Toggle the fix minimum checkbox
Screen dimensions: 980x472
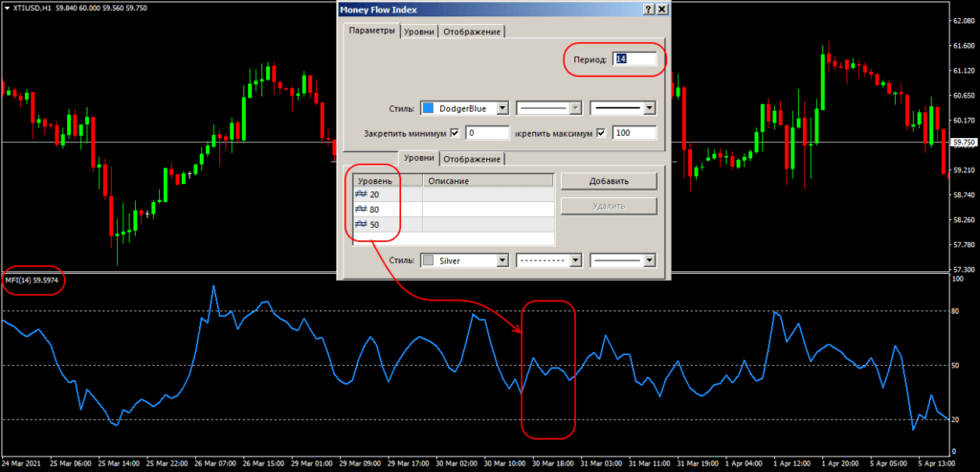tap(455, 133)
